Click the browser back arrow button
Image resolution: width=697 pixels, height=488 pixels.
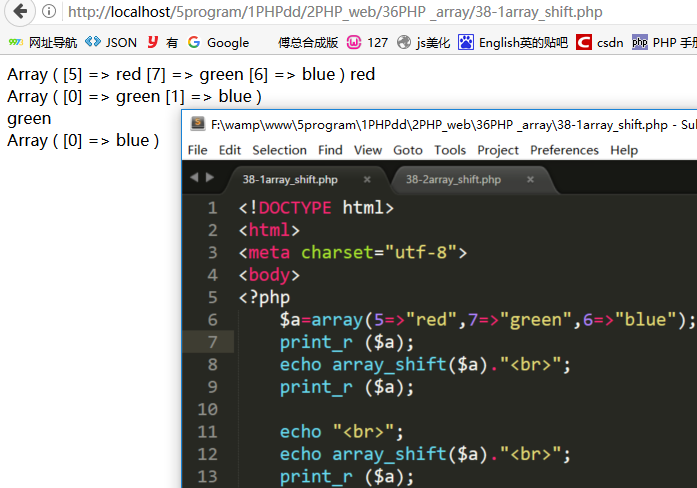tap(19, 11)
